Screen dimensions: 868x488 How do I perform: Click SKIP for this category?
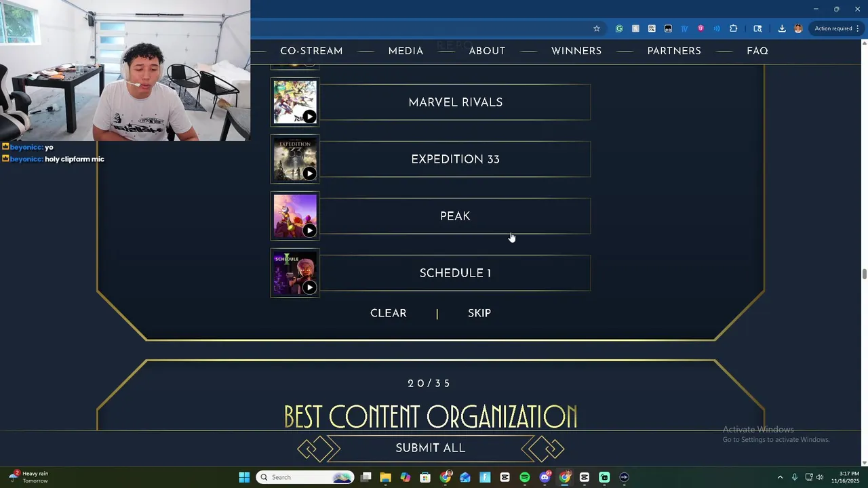coord(479,313)
